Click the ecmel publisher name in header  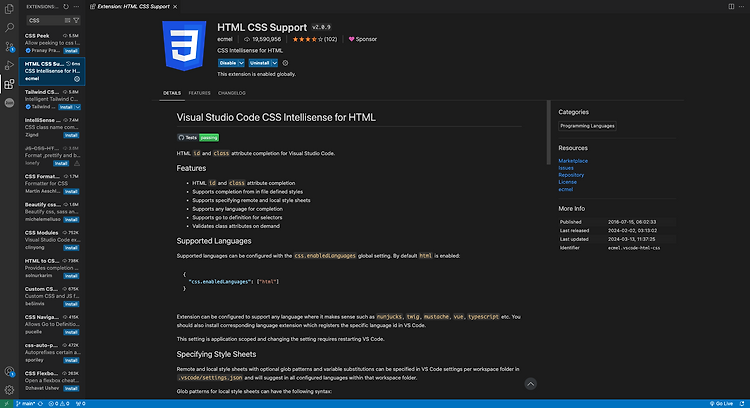225,39
